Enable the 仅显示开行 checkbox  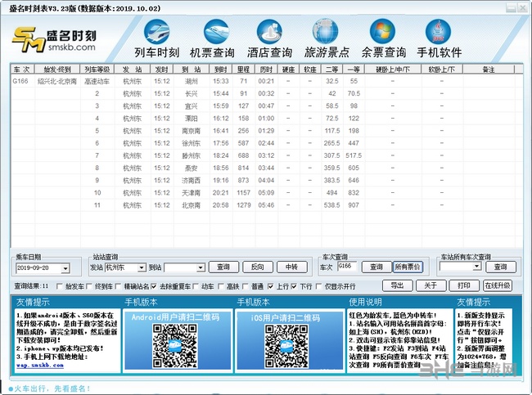(319, 287)
